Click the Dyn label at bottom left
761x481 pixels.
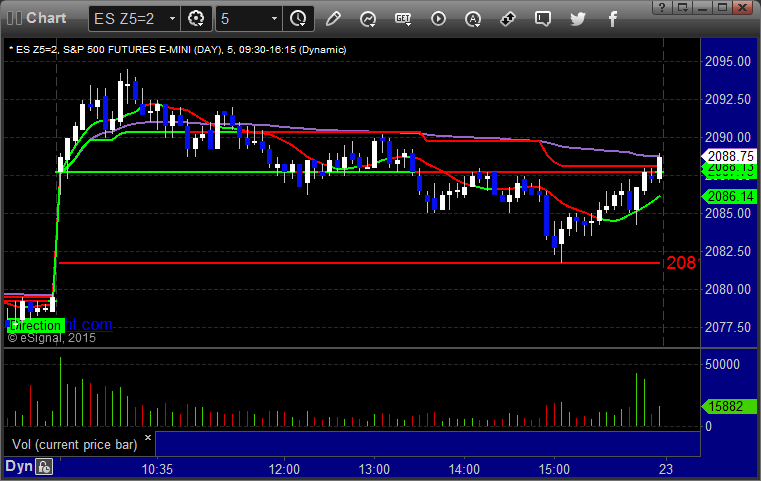pyautogui.click(x=19, y=466)
